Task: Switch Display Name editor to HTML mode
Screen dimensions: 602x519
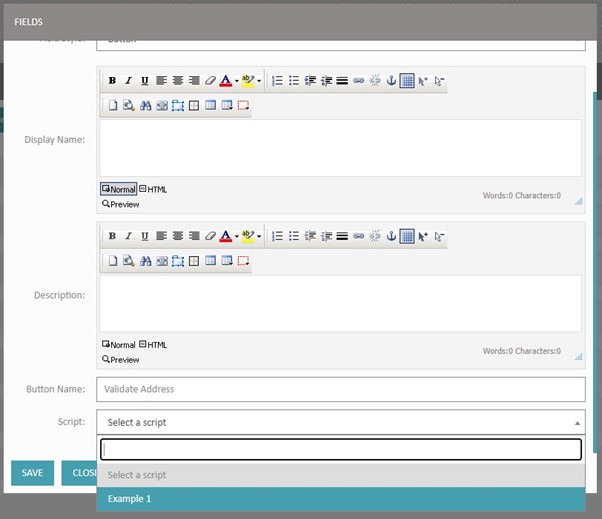Action: (154, 189)
